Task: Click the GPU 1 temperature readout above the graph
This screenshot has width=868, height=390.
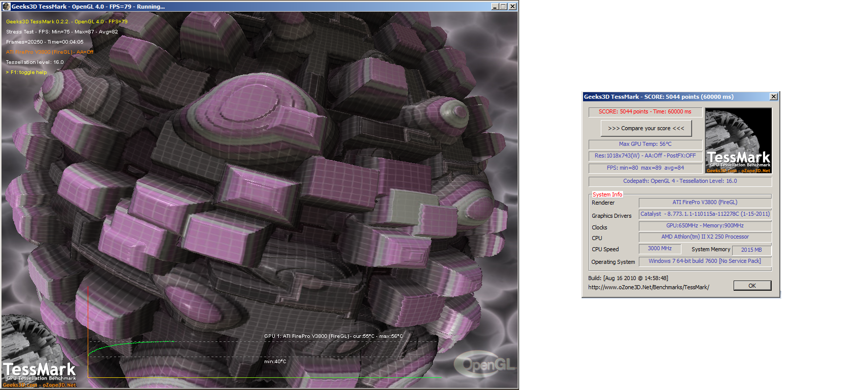Action: pyautogui.click(x=334, y=336)
